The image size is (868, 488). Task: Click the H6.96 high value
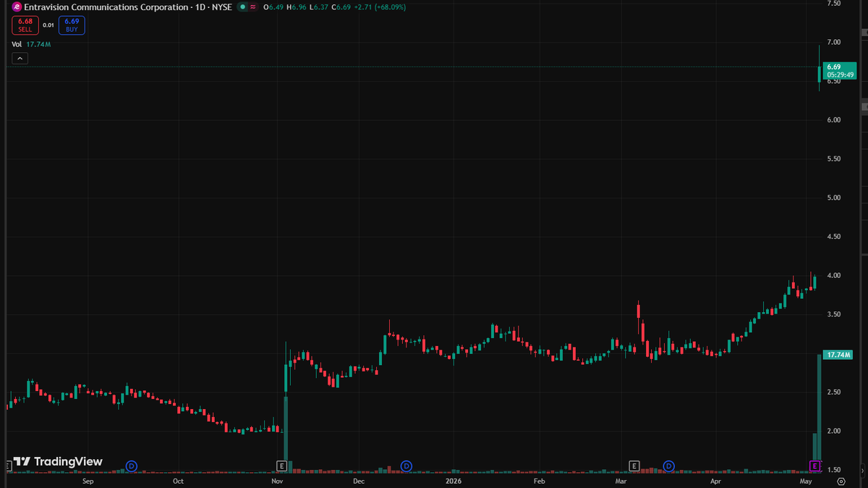click(x=297, y=7)
